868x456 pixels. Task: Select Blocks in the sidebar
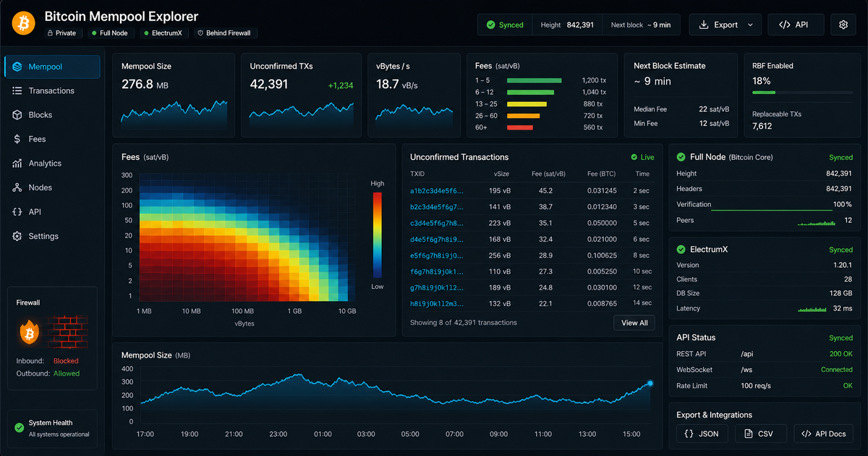tap(52, 115)
